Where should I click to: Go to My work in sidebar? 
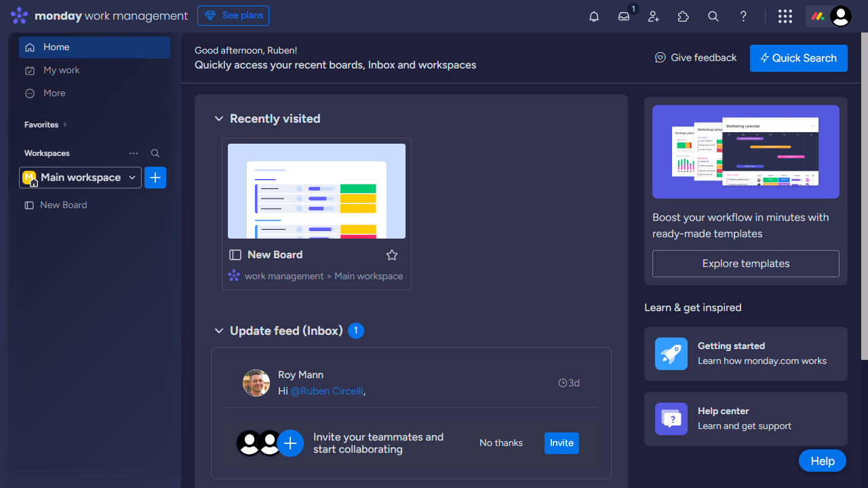[61, 70]
